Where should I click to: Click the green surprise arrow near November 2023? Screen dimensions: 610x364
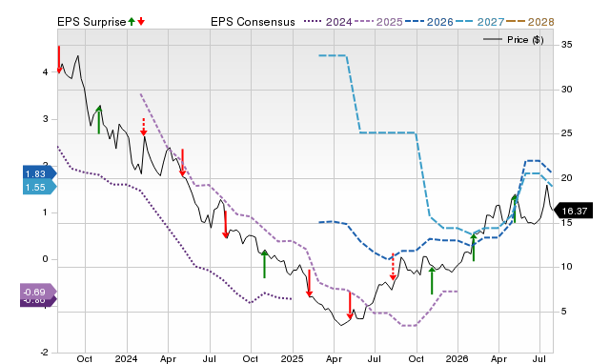99,120
